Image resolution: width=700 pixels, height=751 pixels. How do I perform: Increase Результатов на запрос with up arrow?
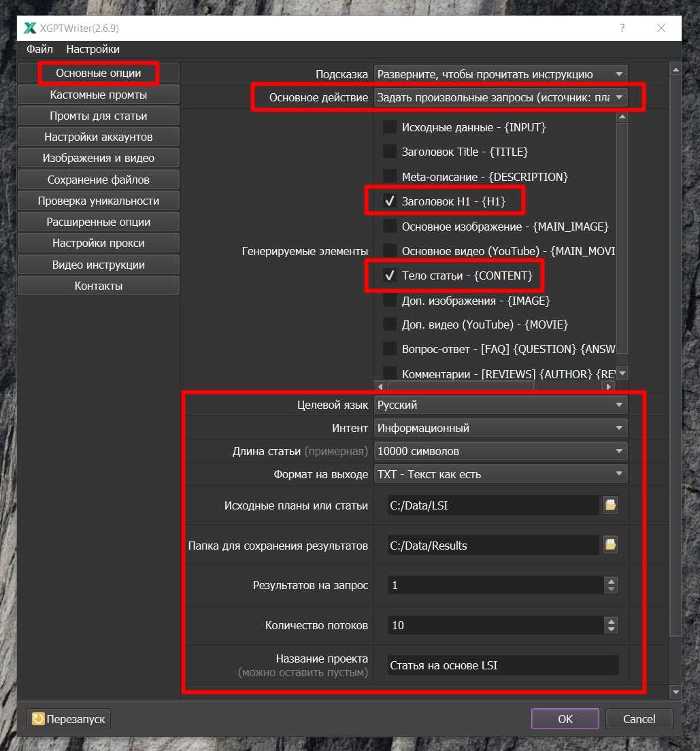(x=611, y=581)
